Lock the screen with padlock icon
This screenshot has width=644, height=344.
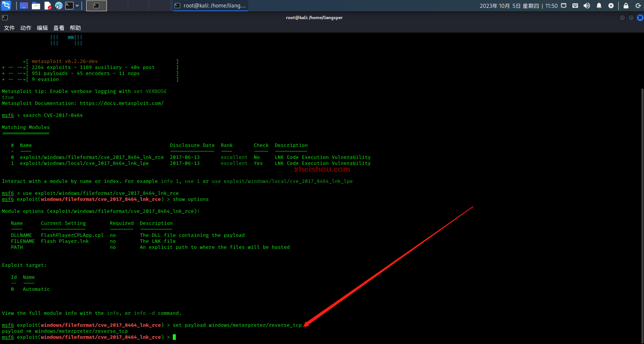pyautogui.click(x=626, y=6)
